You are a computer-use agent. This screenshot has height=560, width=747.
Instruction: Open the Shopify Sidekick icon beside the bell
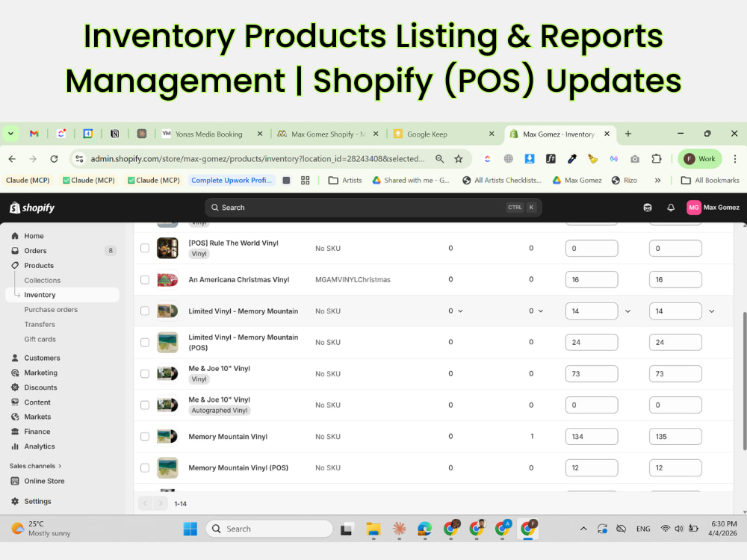[x=648, y=208]
